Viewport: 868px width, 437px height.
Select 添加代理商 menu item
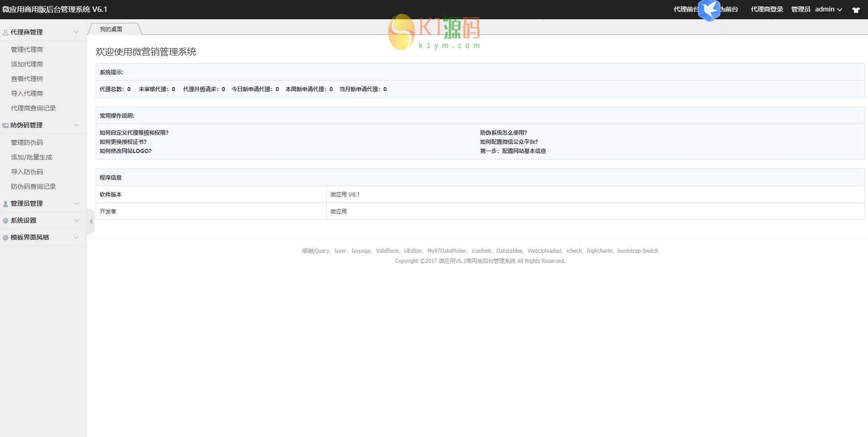click(27, 64)
